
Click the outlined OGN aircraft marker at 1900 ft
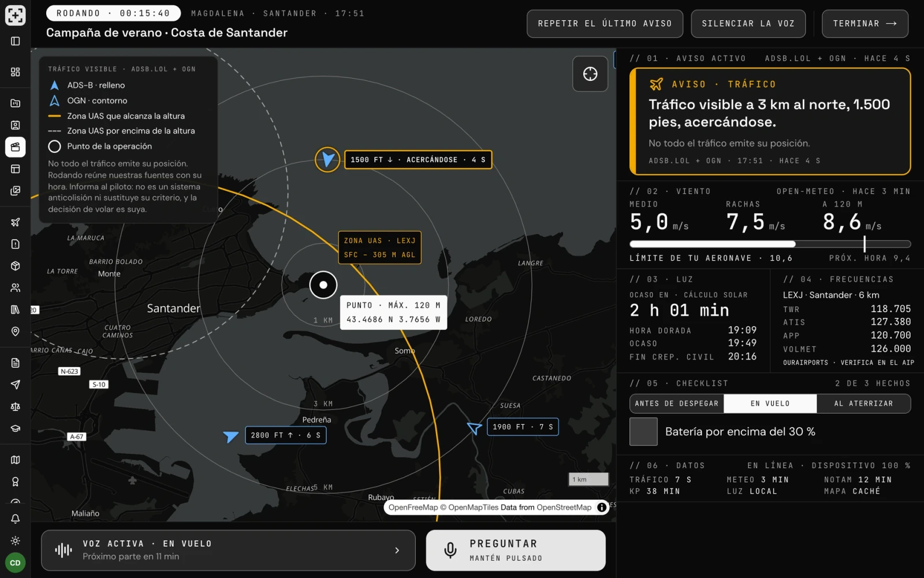coord(474,428)
